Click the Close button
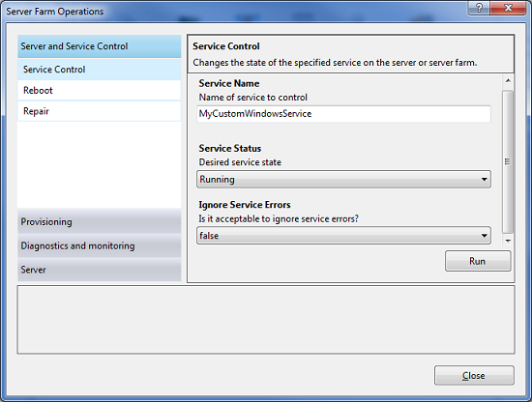This screenshot has width=532, height=402. 474,375
